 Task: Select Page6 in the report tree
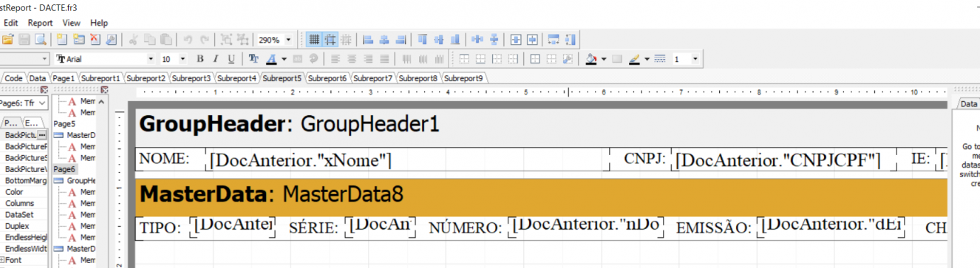click(65, 169)
